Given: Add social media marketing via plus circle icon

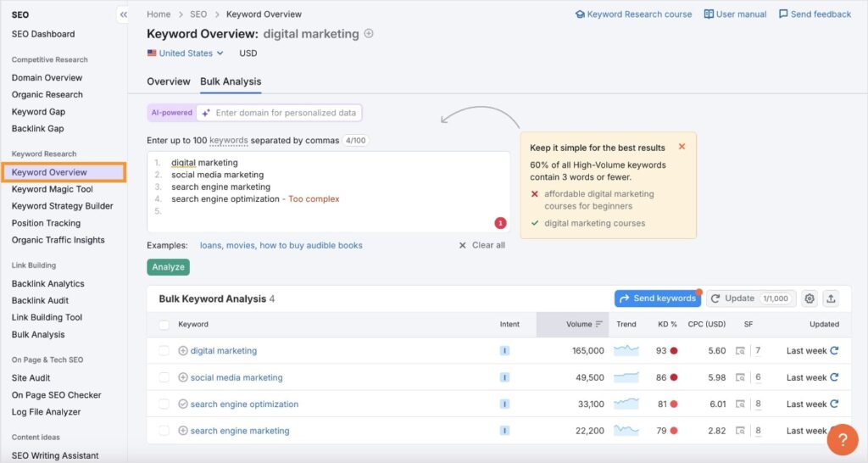Looking at the screenshot, I should tap(183, 377).
